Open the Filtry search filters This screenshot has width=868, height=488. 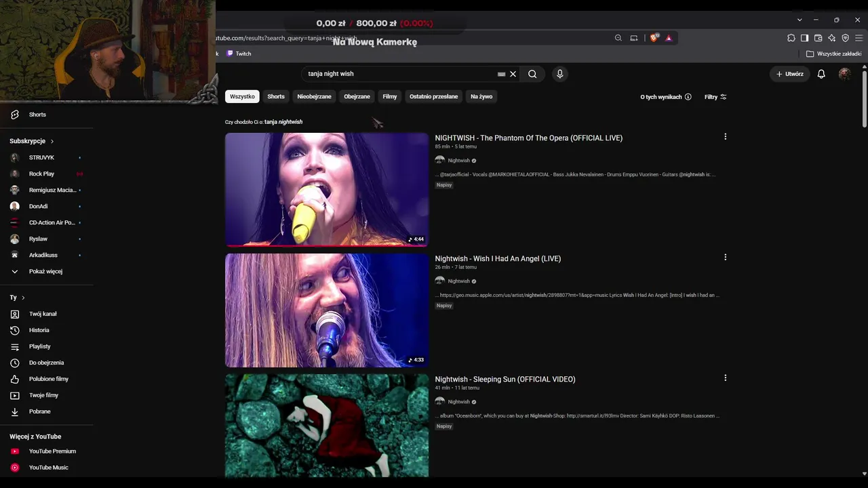pyautogui.click(x=715, y=97)
